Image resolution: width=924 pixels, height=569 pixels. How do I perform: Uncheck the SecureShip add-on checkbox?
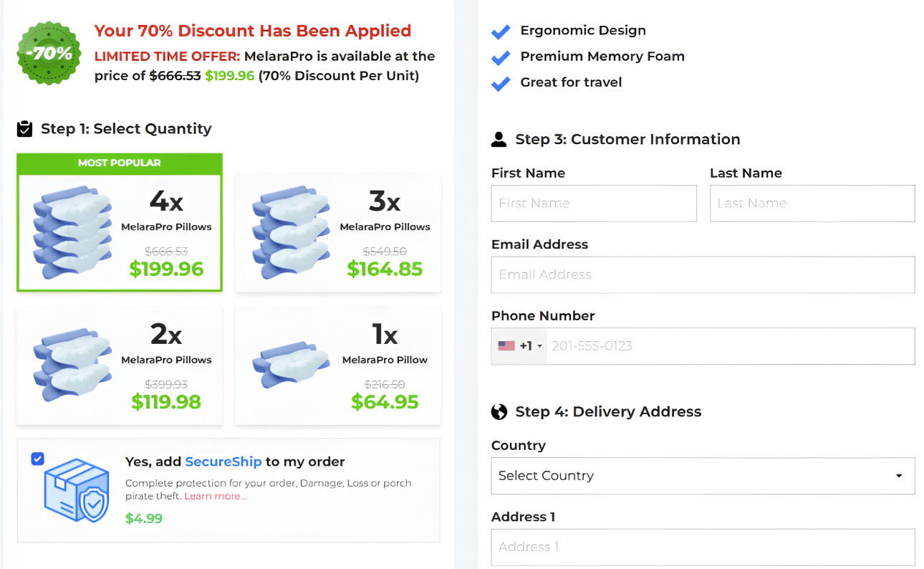(x=38, y=459)
